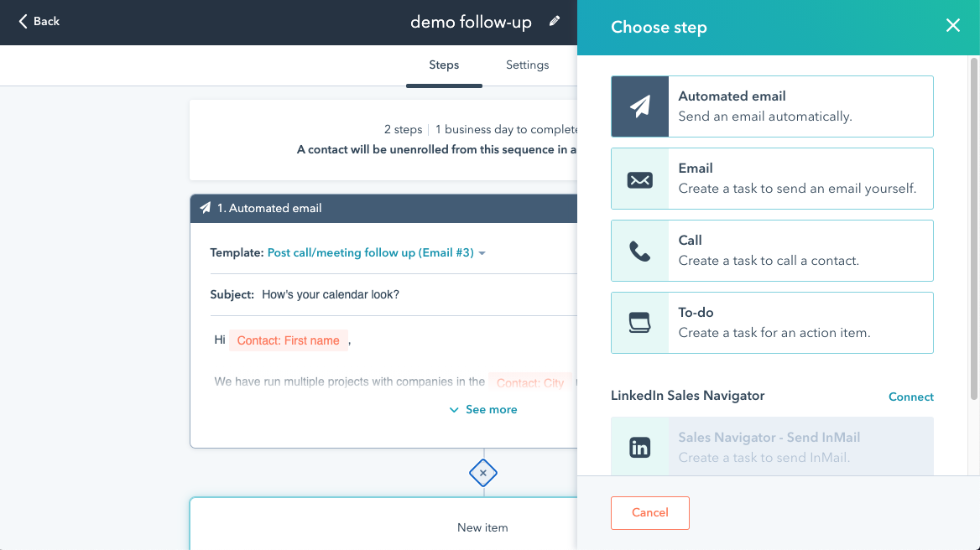Viewport: 980px width, 550px height.
Task: Select the Steps tab
Action: tap(444, 65)
